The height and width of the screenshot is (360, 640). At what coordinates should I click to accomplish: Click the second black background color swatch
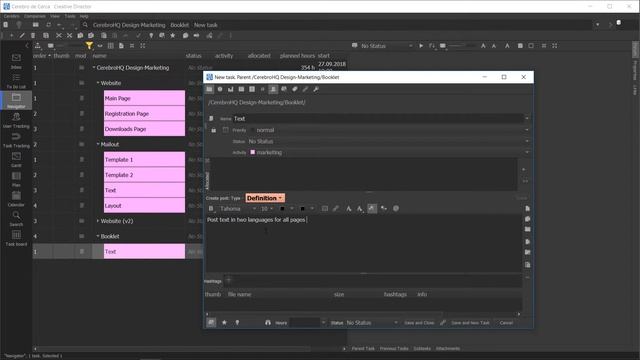pyautogui.click(x=302, y=209)
